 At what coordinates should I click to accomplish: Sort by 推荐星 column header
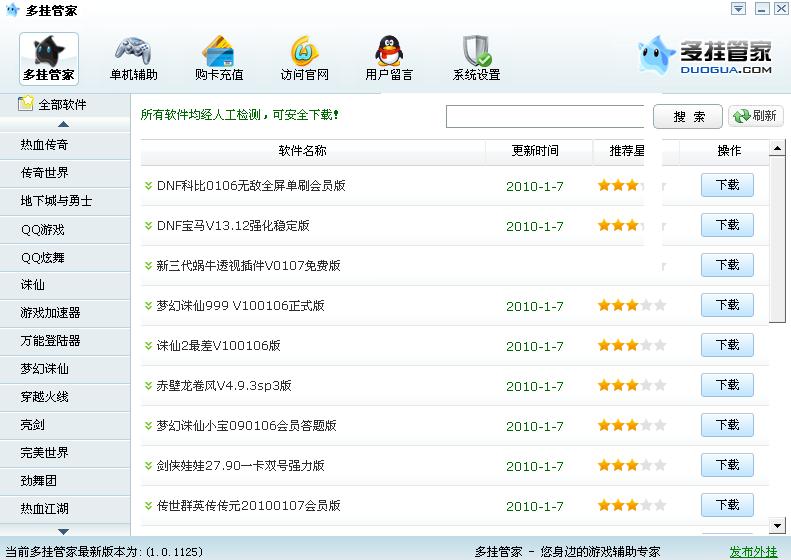pyautogui.click(x=627, y=151)
